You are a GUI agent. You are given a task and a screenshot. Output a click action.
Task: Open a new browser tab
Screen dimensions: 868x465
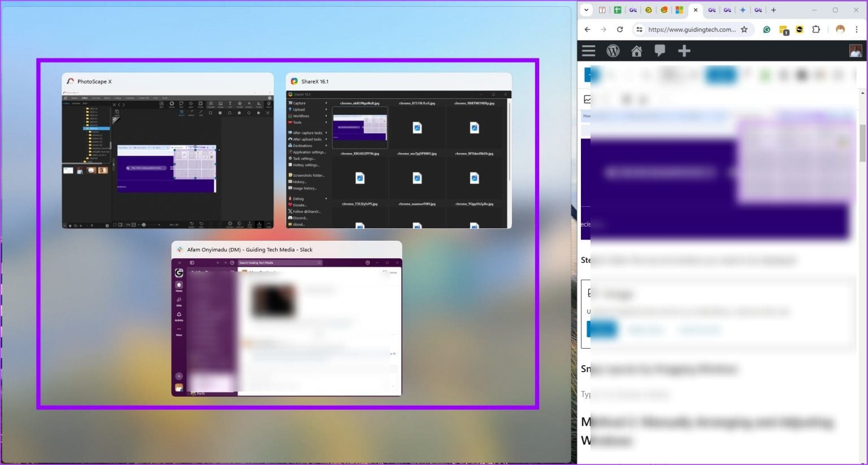(x=774, y=10)
